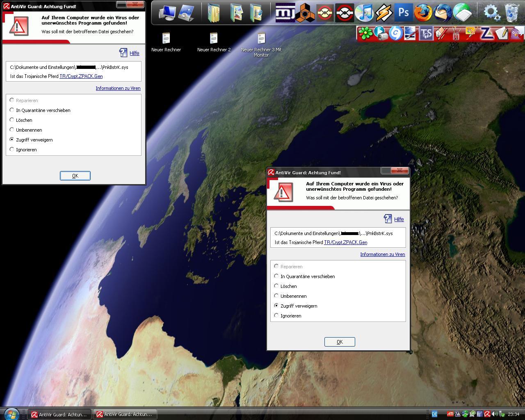525x420 pixels.
Task: Click the volume speaker tray icon
Action: coord(494,414)
